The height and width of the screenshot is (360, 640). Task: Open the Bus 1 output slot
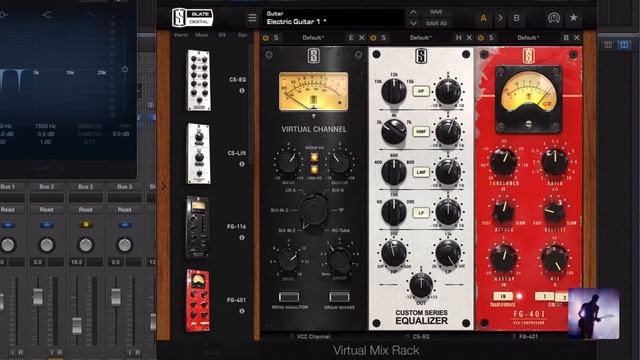pyautogui.click(x=8, y=187)
